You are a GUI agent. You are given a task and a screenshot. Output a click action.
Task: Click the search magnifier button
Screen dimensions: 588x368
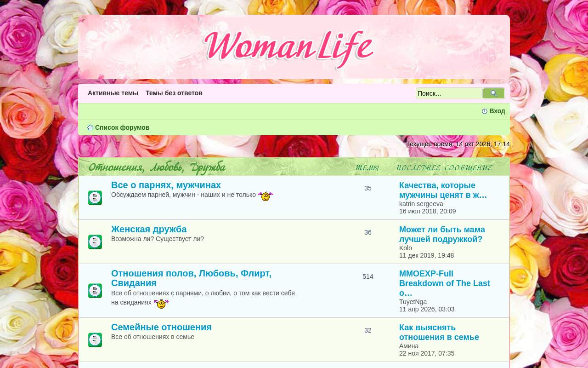coord(494,93)
